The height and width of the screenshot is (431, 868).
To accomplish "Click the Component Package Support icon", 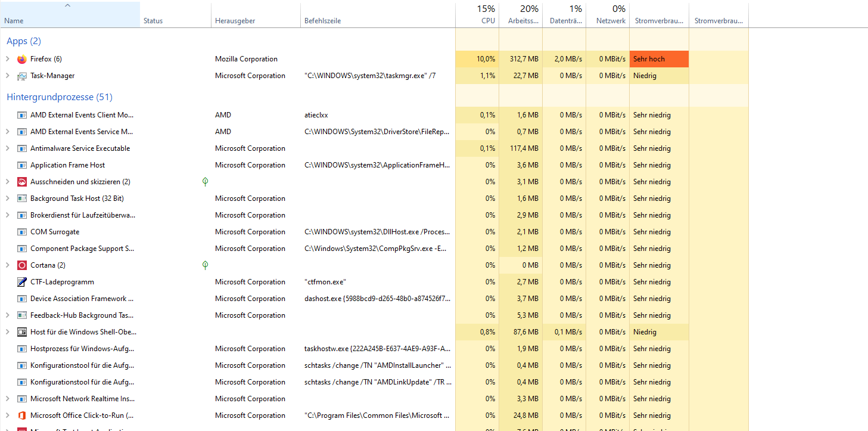I will click(22, 249).
